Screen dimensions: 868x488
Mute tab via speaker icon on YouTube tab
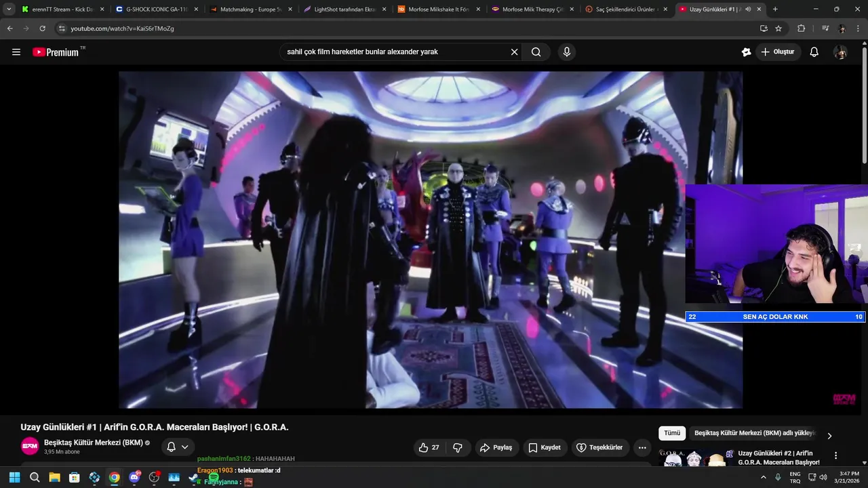coord(749,9)
